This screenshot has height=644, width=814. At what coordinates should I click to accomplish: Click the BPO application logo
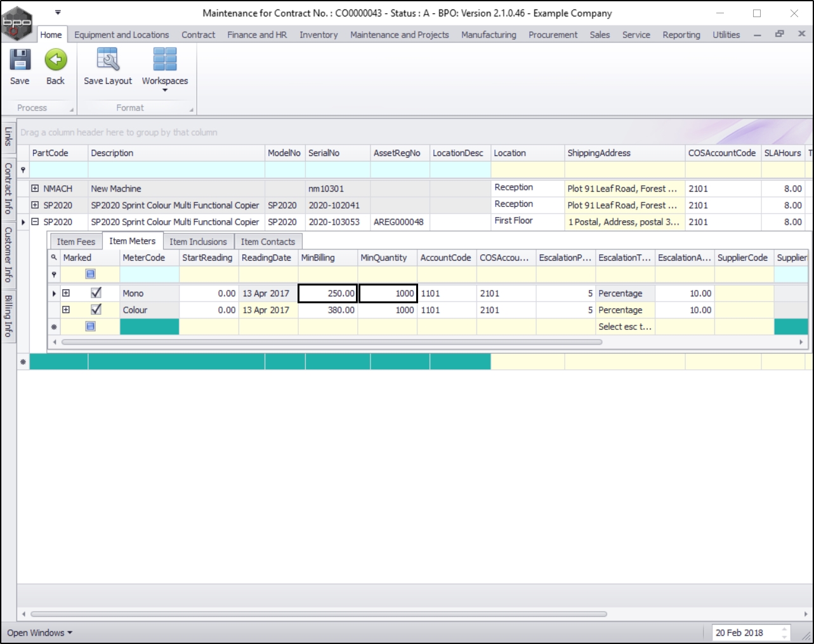tap(17, 23)
